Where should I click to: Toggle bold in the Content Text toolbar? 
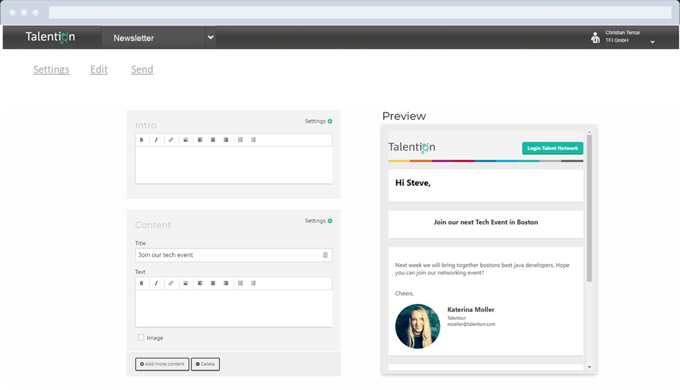click(141, 283)
